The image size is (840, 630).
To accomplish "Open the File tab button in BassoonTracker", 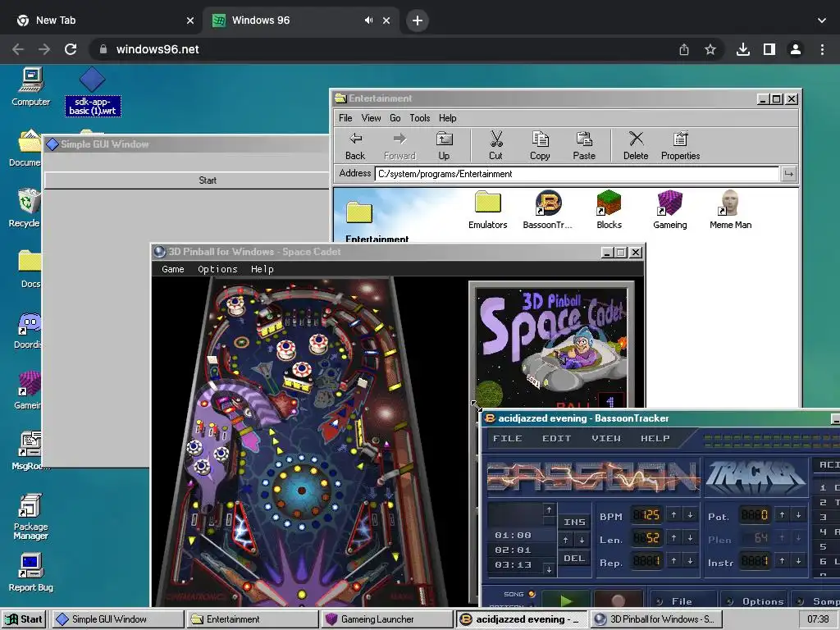I will pyautogui.click(x=682, y=601).
